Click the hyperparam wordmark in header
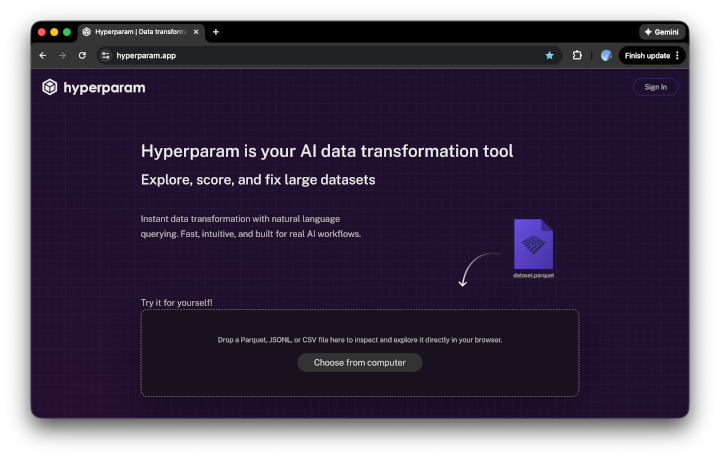Image resolution: width=720 pixels, height=459 pixels. [x=104, y=88]
